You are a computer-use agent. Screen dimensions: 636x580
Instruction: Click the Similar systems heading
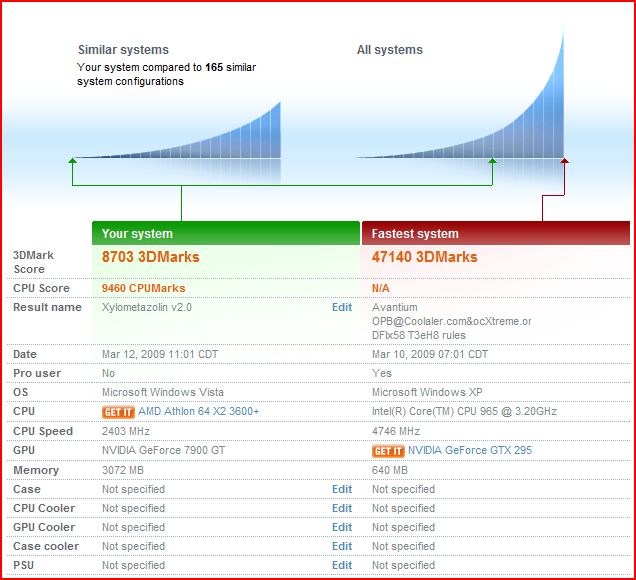click(123, 50)
